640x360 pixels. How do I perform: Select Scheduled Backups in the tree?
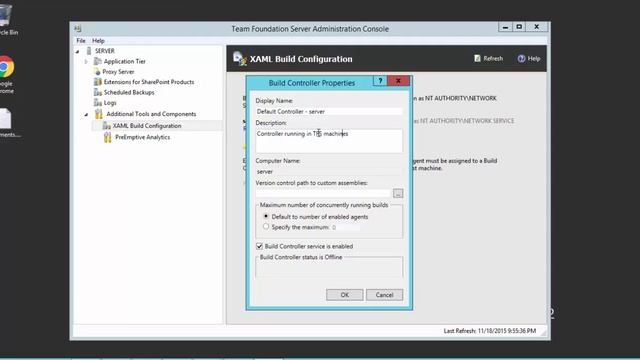(x=129, y=93)
